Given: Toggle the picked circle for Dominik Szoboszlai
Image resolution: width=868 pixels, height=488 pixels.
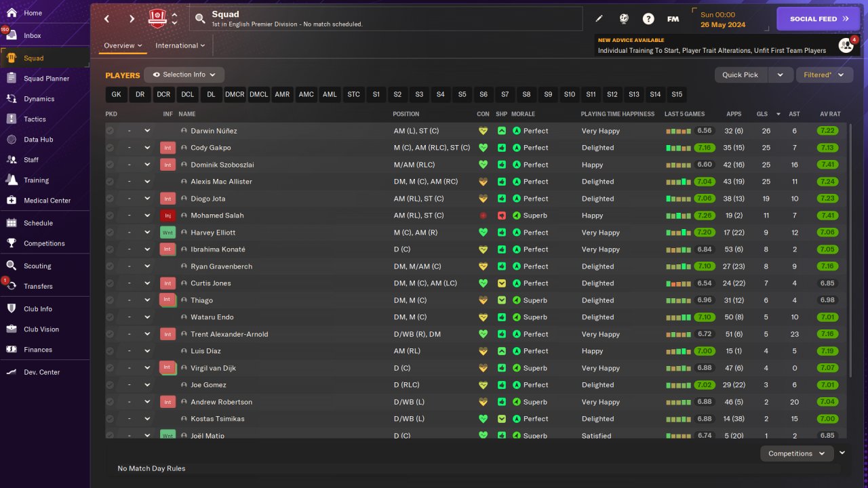Looking at the screenshot, I should click(x=110, y=165).
